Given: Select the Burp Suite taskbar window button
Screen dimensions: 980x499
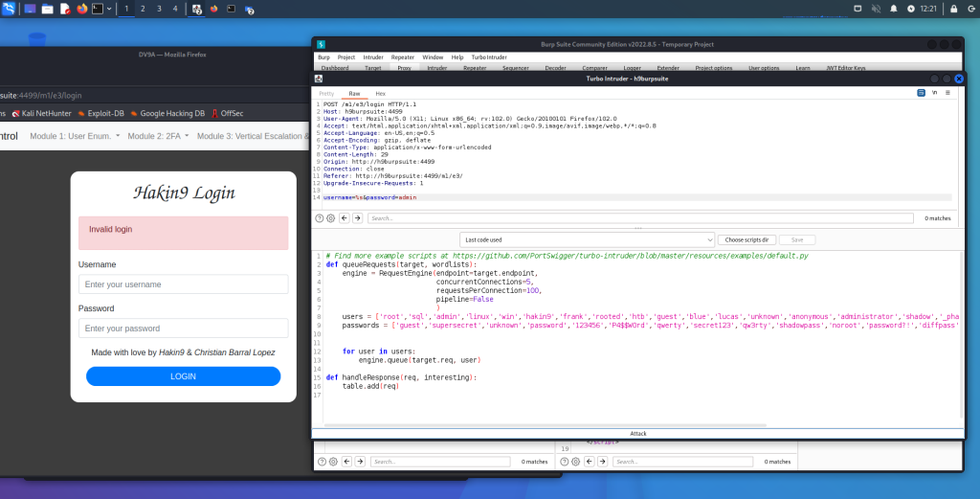Looking at the screenshot, I should [197, 10].
